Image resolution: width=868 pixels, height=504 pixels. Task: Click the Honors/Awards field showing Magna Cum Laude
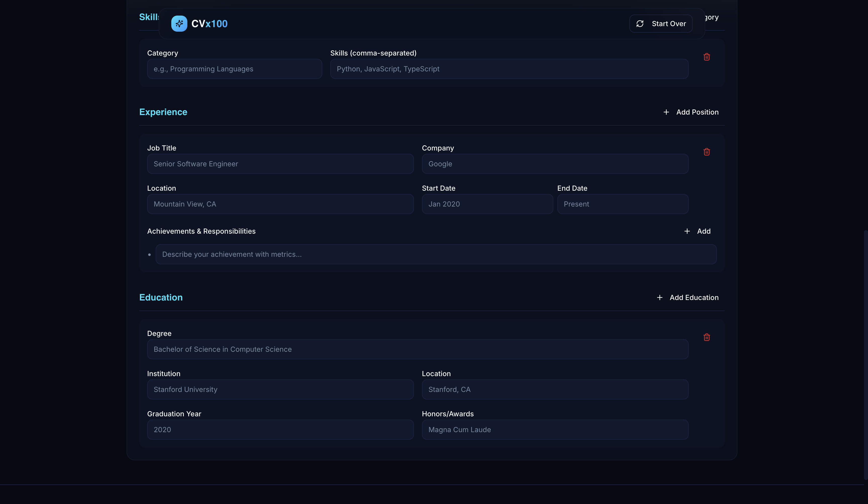point(555,430)
